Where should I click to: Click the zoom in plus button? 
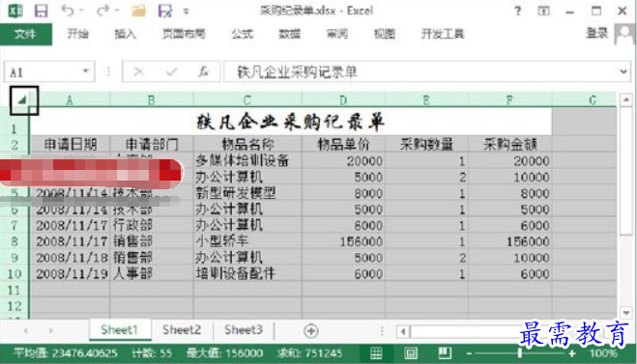coord(572,353)
